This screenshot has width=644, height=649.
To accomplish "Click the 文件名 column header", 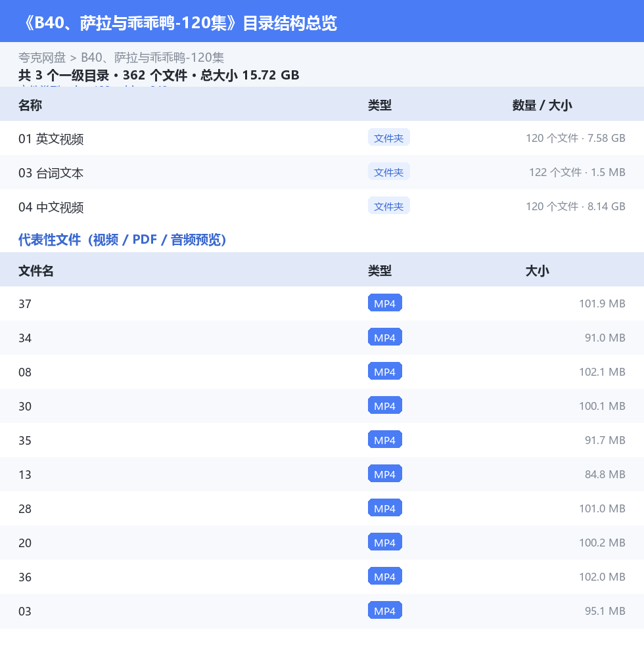I will tap(36, 271).
